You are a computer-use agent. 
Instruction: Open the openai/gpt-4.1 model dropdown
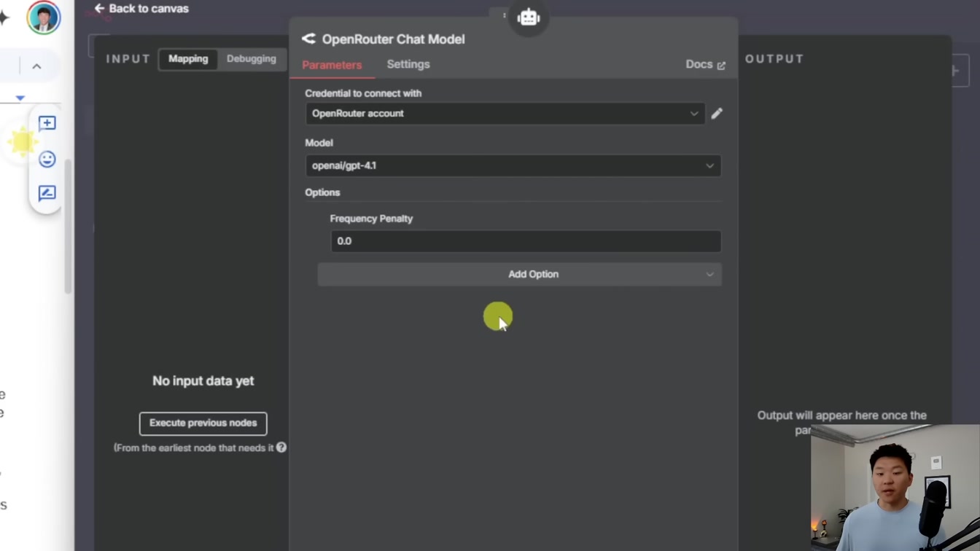point(513,165)
